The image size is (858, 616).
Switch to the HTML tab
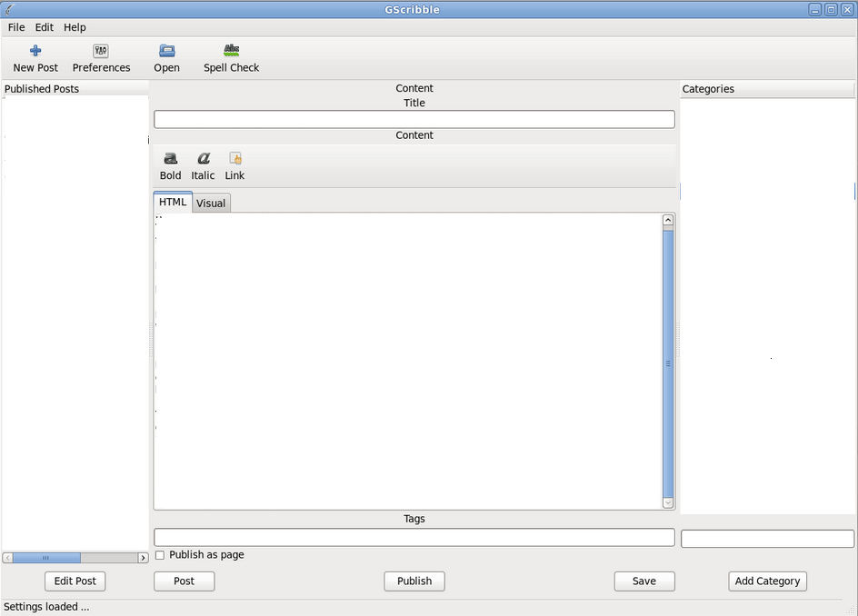173,203
